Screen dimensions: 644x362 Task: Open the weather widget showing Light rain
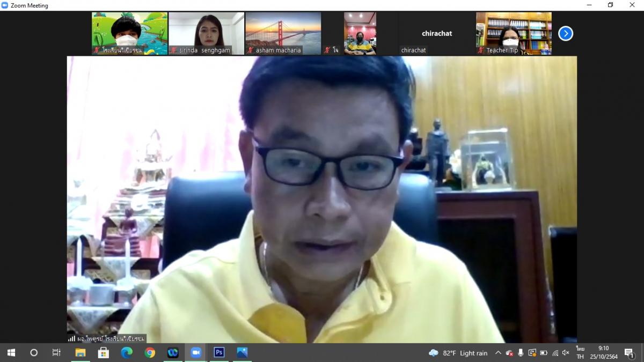pyautogui.click(x=458, y=353)
